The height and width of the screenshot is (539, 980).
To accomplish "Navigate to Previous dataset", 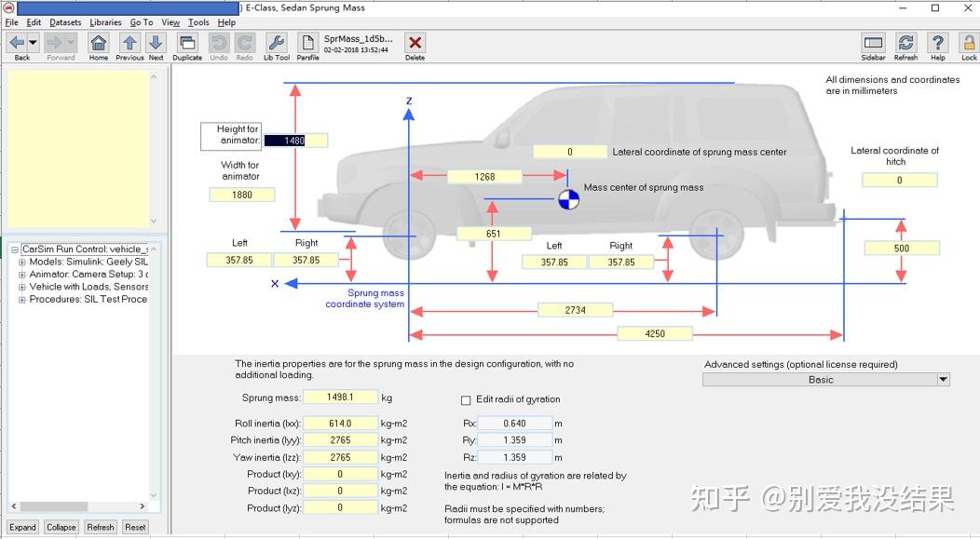I will [128, 42].
